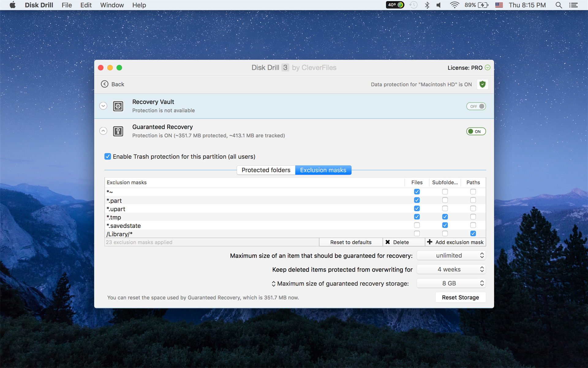This screenshot has width=588, height=368.
Task: Uncheck Enable Trash protection checkbox
Action: [108, 156]
